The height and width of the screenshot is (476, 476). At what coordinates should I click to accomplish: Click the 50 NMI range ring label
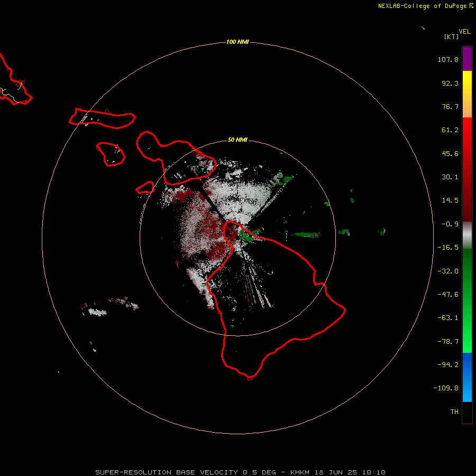click(x=237, y=140)
